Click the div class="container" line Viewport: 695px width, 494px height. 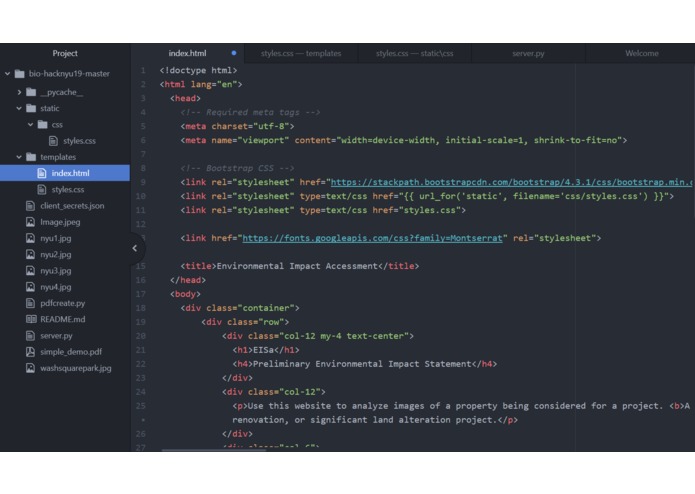click(240, 308)
